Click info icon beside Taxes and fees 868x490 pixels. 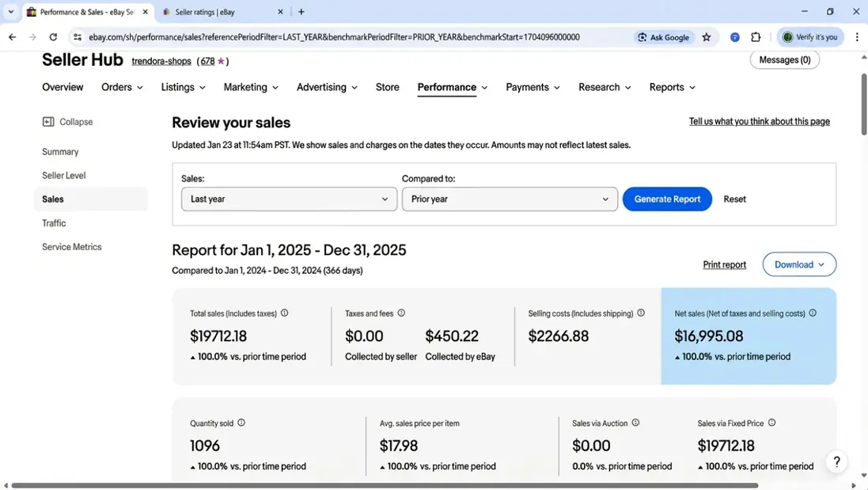[x=401, y=313]
